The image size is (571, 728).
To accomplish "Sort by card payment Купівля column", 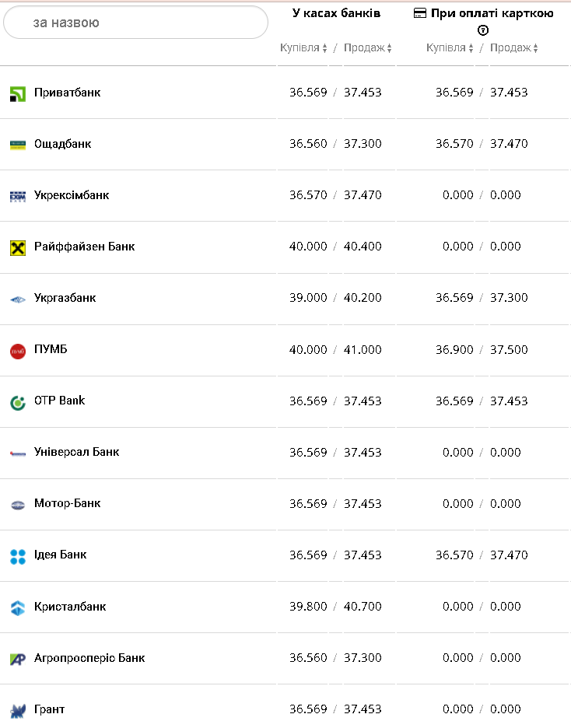I will click(x=450, y=48).
